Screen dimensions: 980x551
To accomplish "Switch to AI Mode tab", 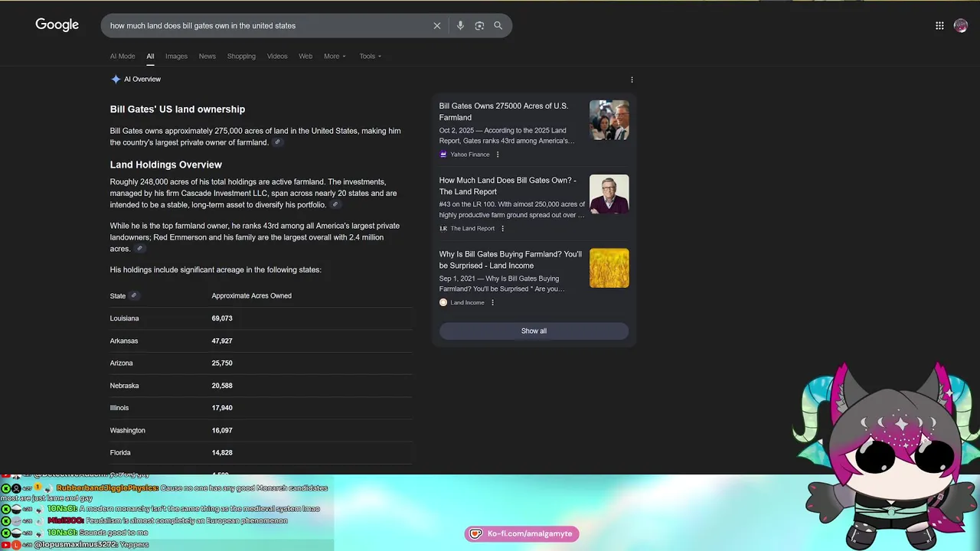I will pos(122,56).
